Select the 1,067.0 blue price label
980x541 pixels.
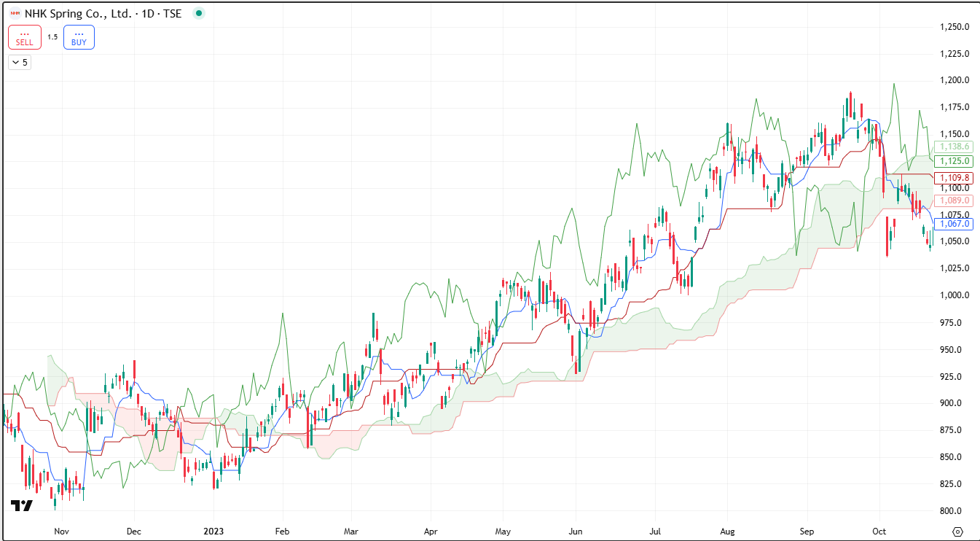pos(954,224)
